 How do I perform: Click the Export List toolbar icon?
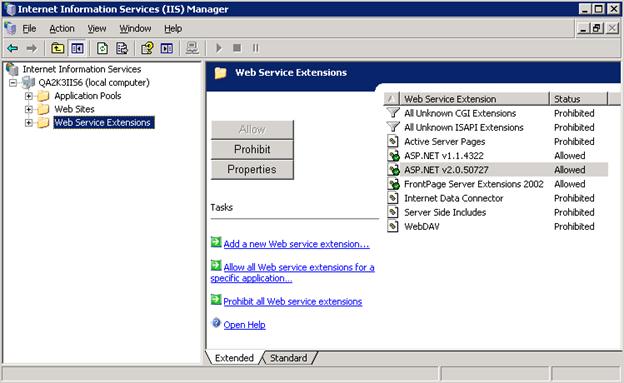(122, 49)
